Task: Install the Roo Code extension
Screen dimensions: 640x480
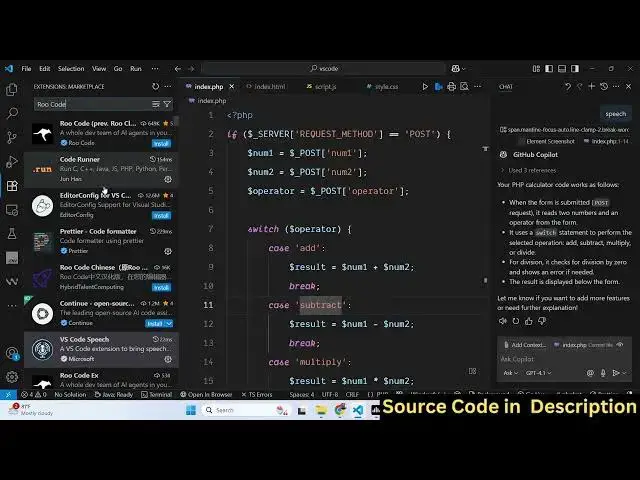Action: click(x=161, y=144)
